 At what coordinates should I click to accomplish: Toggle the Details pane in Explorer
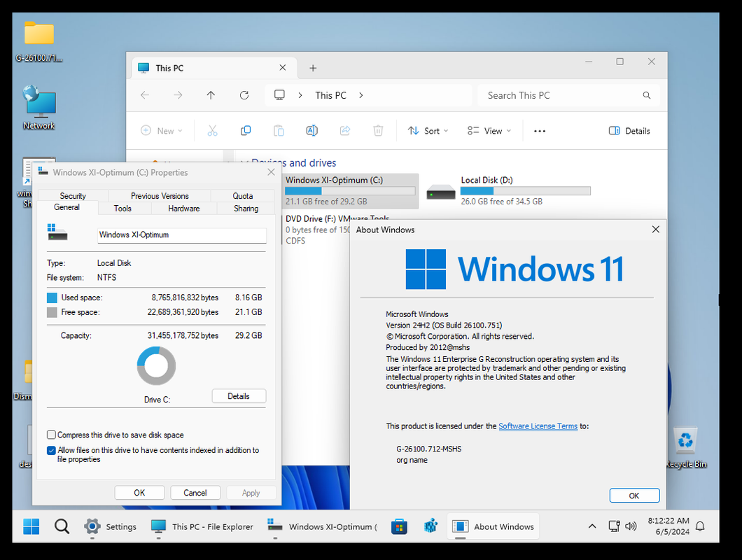pyautogui.click(x=629, y=131)
